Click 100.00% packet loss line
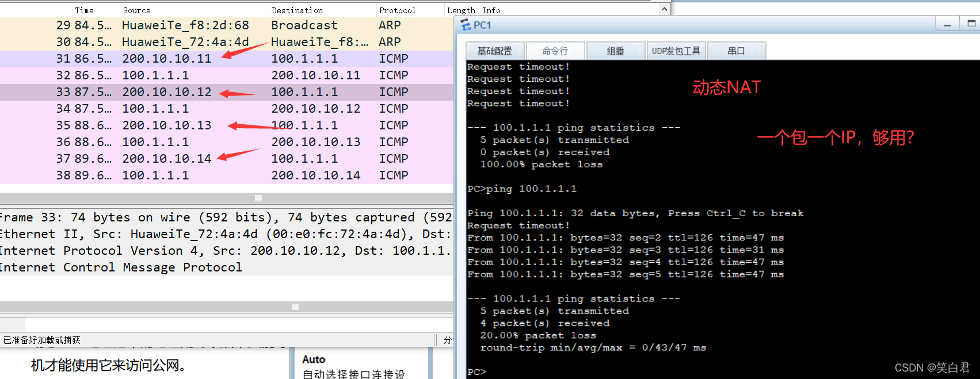This screenshot has width=980, height=379. (542, 164)
